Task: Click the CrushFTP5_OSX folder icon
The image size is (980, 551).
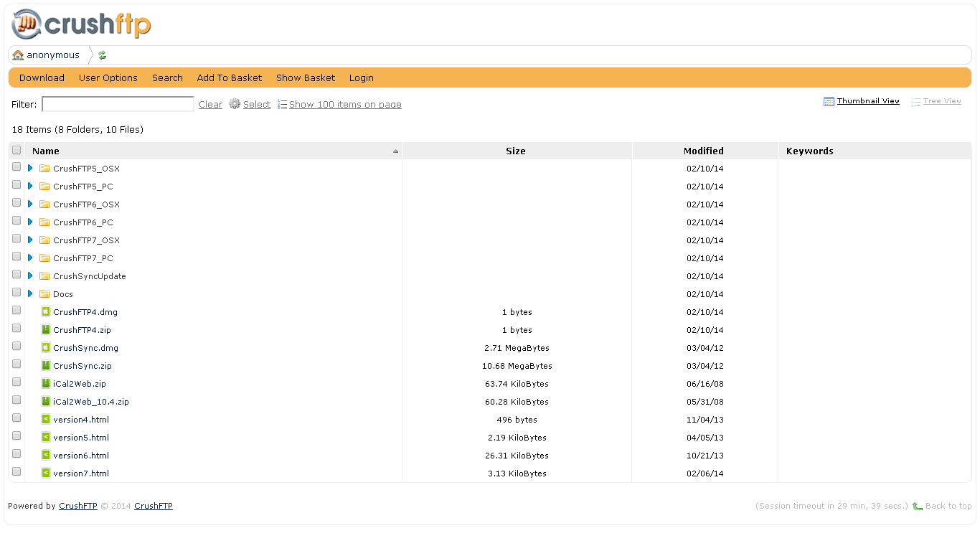Action: tap(44, 169)
